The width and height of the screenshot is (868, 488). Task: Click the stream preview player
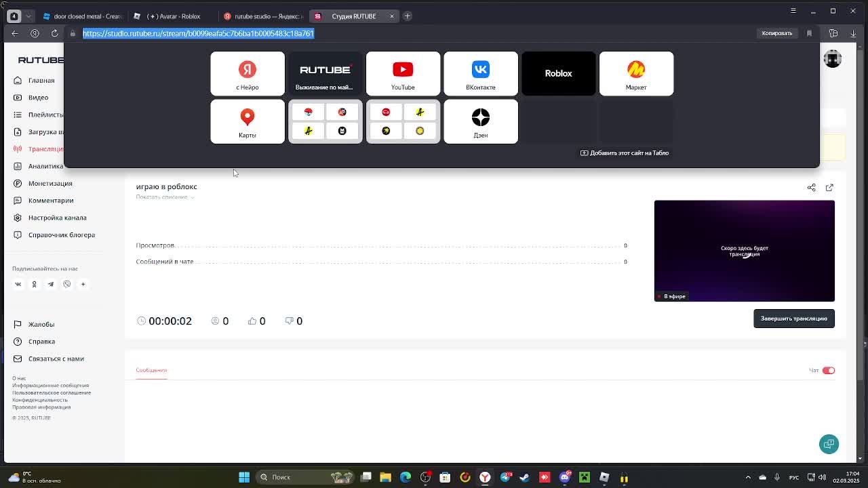pos(745,251)
